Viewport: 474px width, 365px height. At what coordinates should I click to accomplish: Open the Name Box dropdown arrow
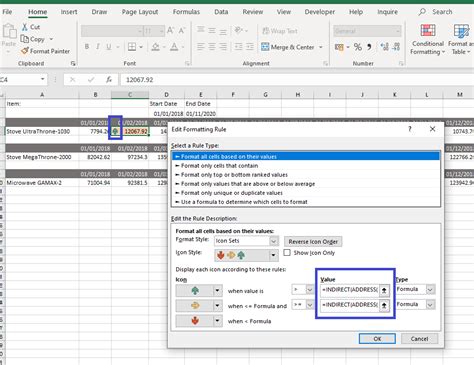(x=43, y=79)
